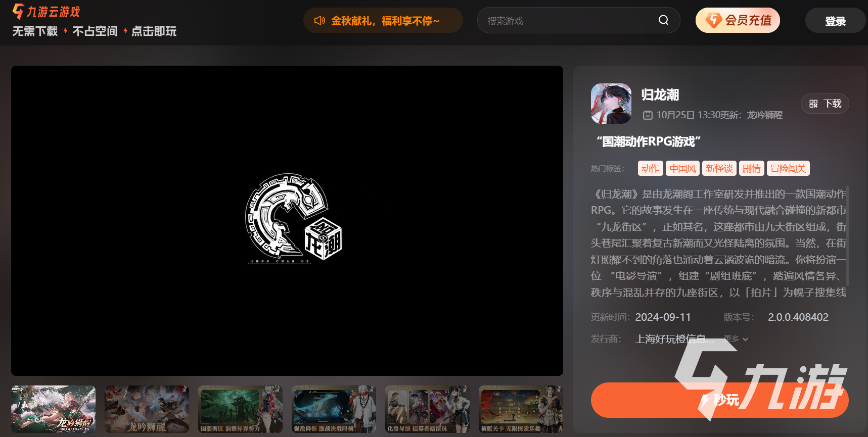
Task: Click the search magnifier icon
Action: [663, 20]
